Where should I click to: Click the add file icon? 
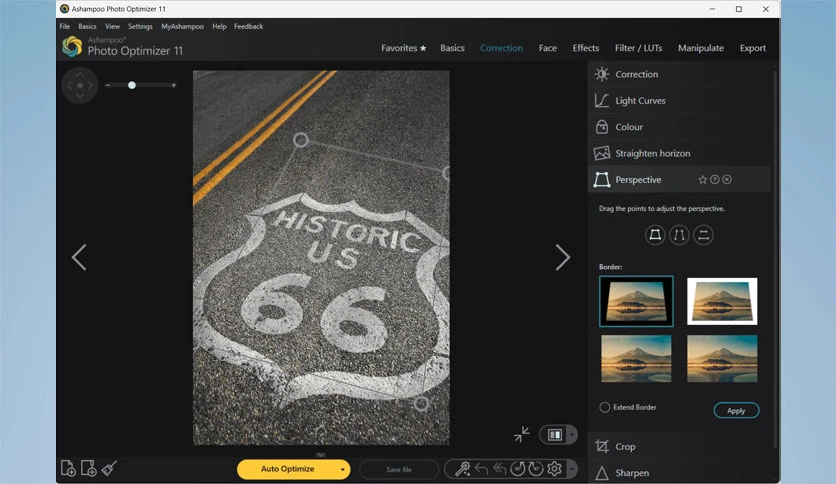68,469
